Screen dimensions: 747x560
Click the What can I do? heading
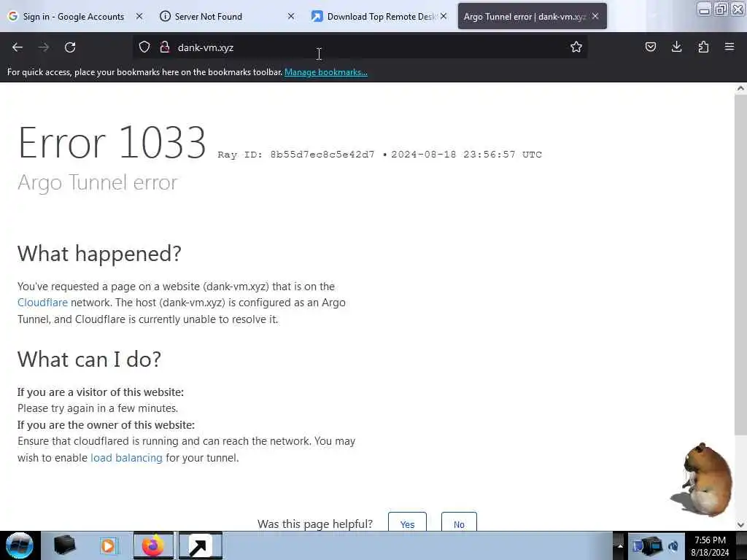pos(90,359)
